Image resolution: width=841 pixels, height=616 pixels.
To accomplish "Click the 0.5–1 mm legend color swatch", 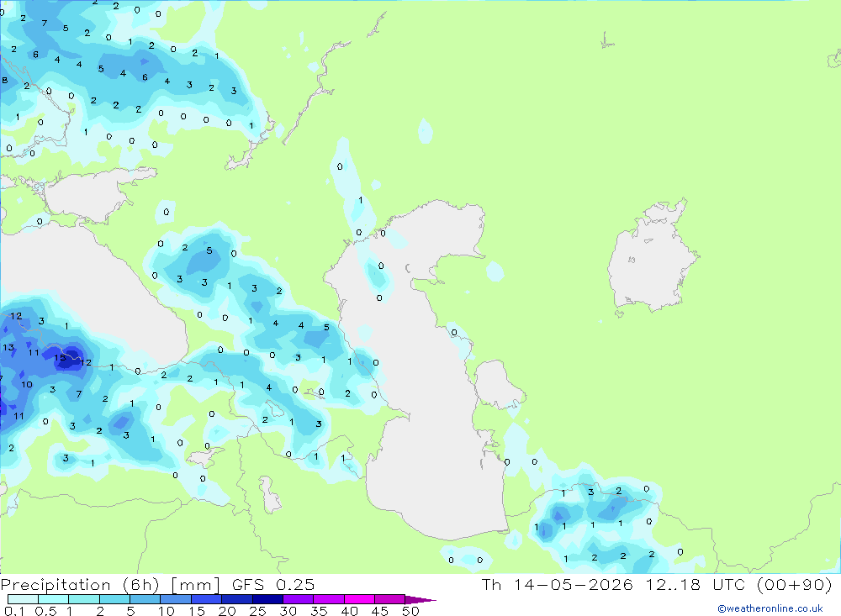I will click(54, 599).
